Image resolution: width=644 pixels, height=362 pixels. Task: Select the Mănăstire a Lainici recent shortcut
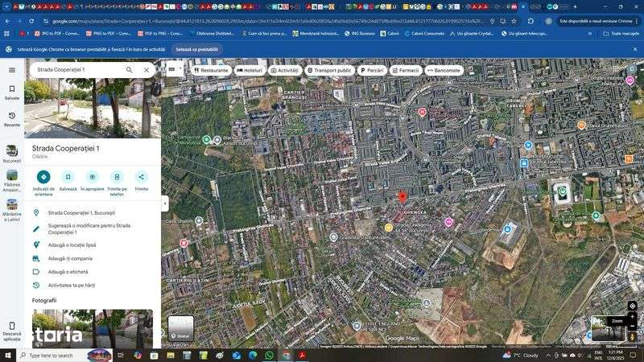tap(12, 210)
